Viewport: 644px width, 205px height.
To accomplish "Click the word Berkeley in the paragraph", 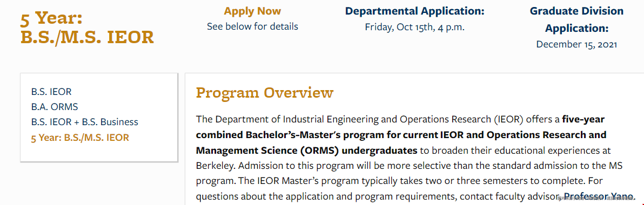I will [215, 166].
